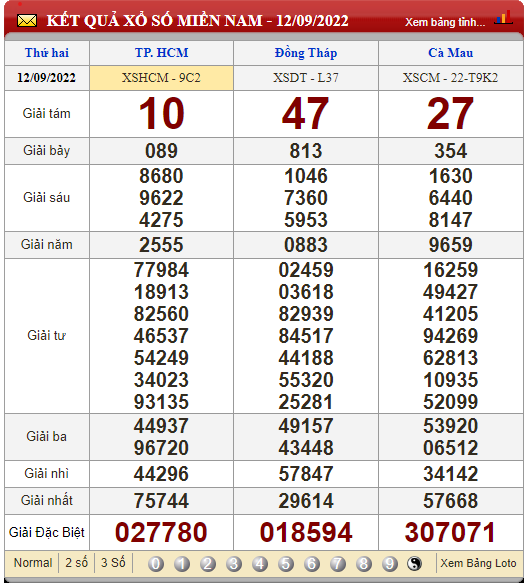Open Xem Bảng Loto link
Viewport: 527px width, 583px height.
[478, 563]
